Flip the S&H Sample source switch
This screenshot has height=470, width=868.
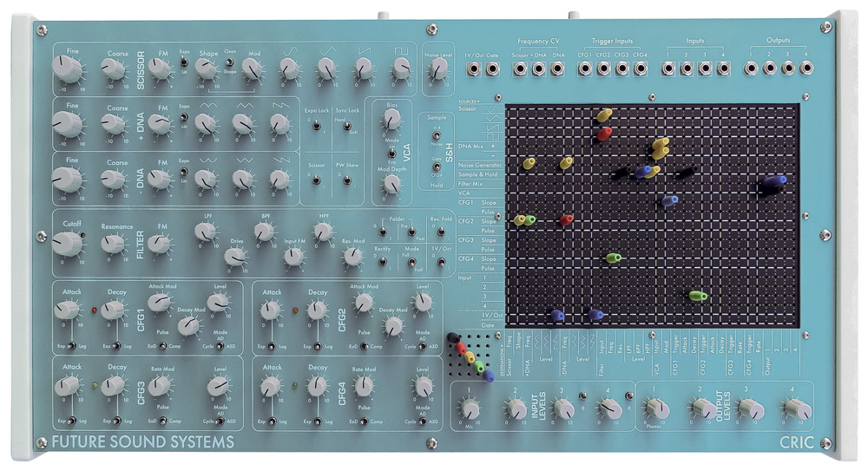(437, 135)
